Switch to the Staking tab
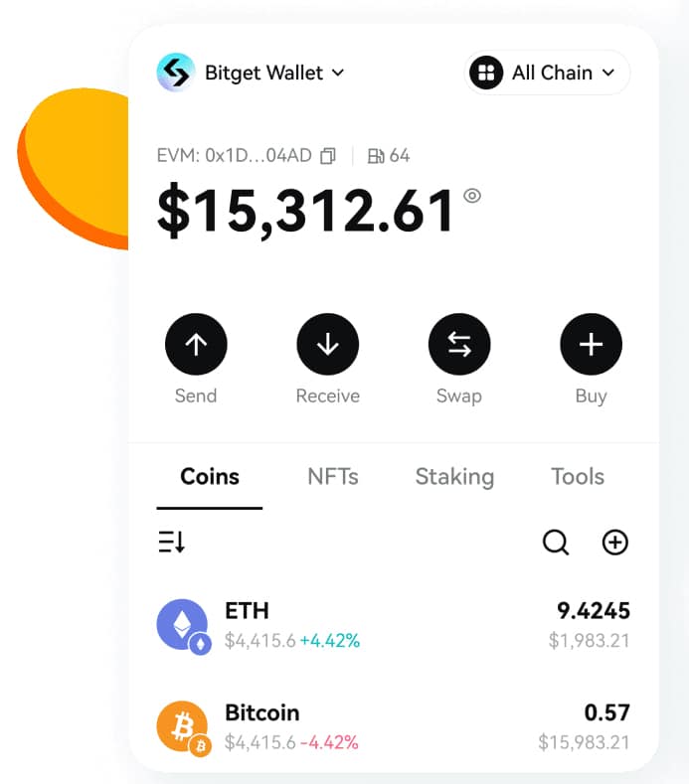 point(454,477)
